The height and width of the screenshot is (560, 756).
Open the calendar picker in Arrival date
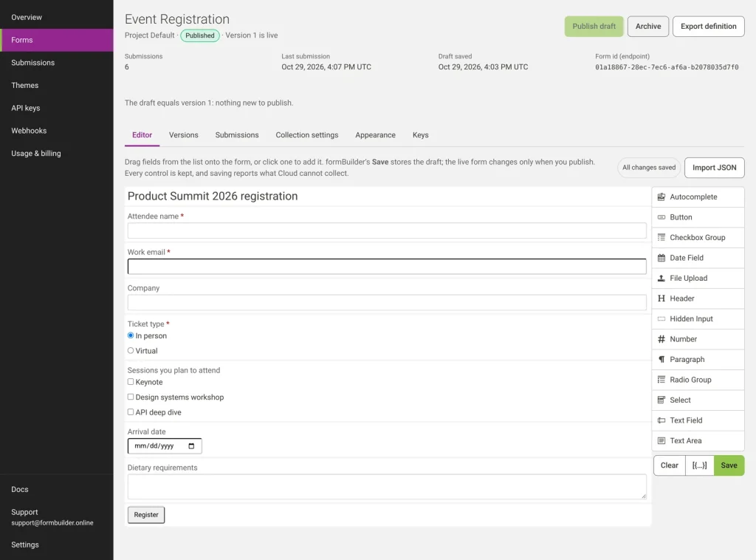[191, 445]
